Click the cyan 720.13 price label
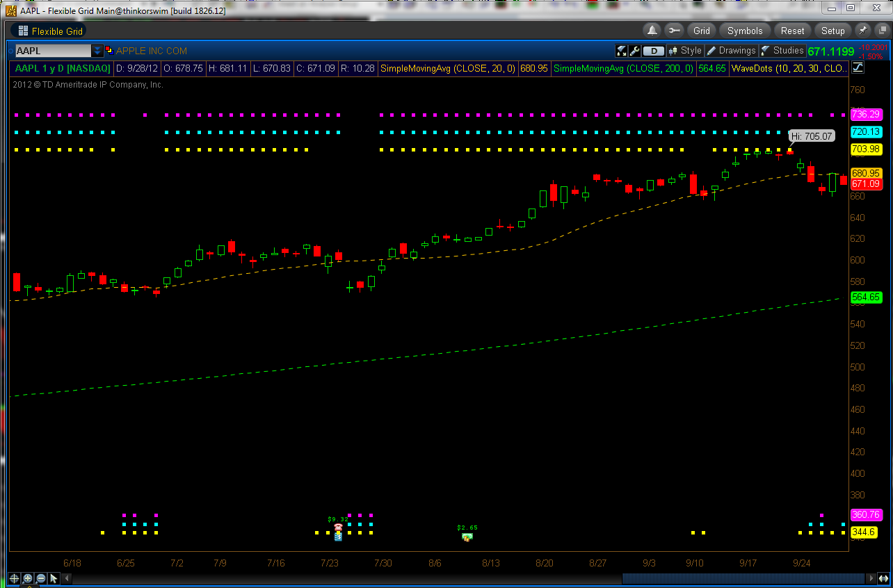 coord(866,131)
